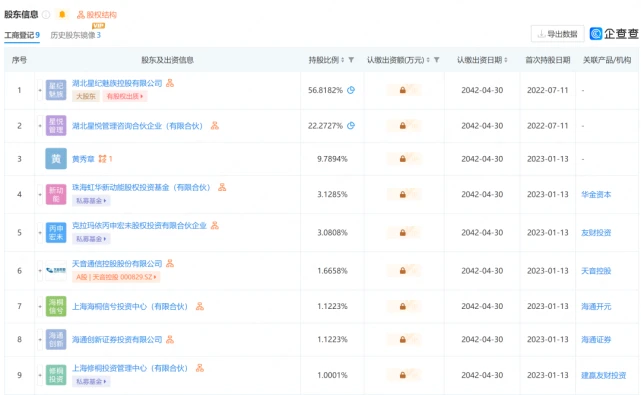Viewport: 641px width, 395px height.
Task: Click the lock icon in row 6
Action: pyautogui.click(x=403, y=270)
